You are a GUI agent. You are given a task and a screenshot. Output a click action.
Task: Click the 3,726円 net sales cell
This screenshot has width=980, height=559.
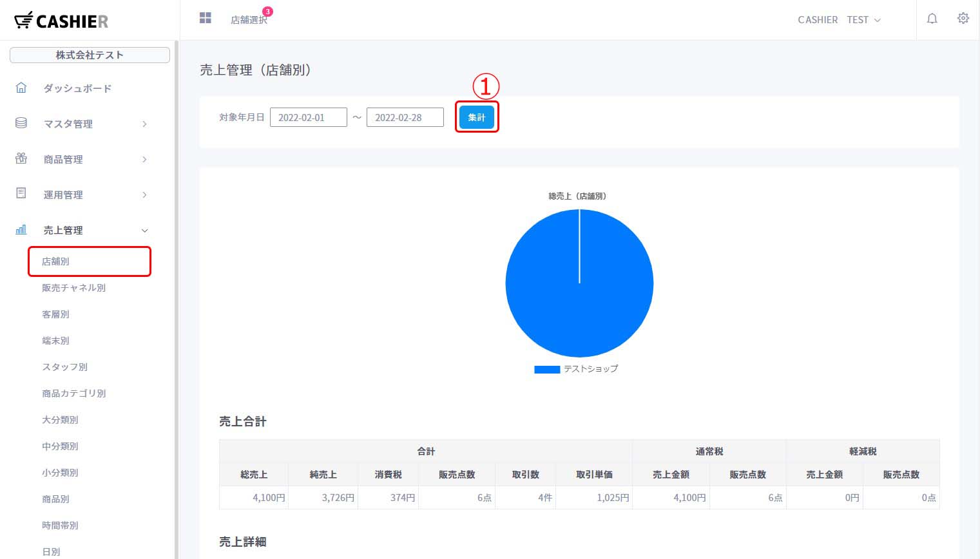(323, 498)
